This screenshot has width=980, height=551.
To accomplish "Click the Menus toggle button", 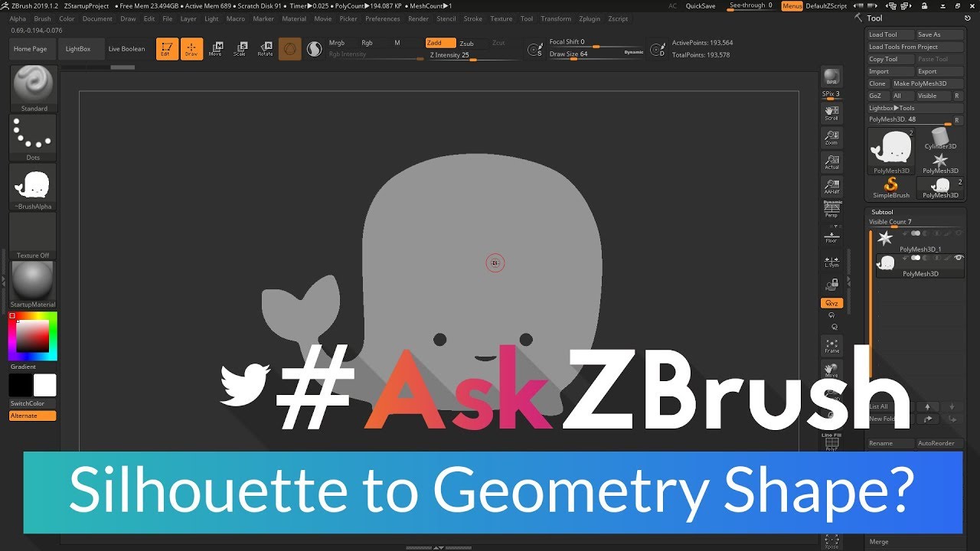I will [x=792, y=5].
